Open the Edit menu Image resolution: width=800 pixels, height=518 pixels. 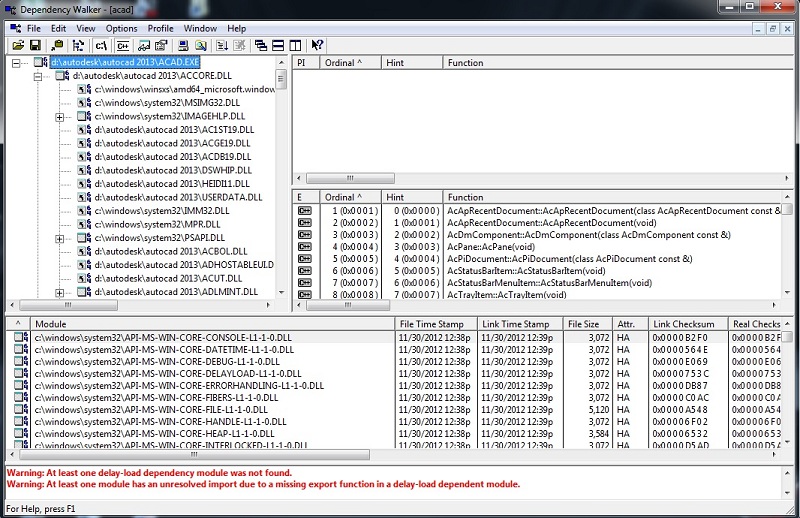tap(58, 29)
